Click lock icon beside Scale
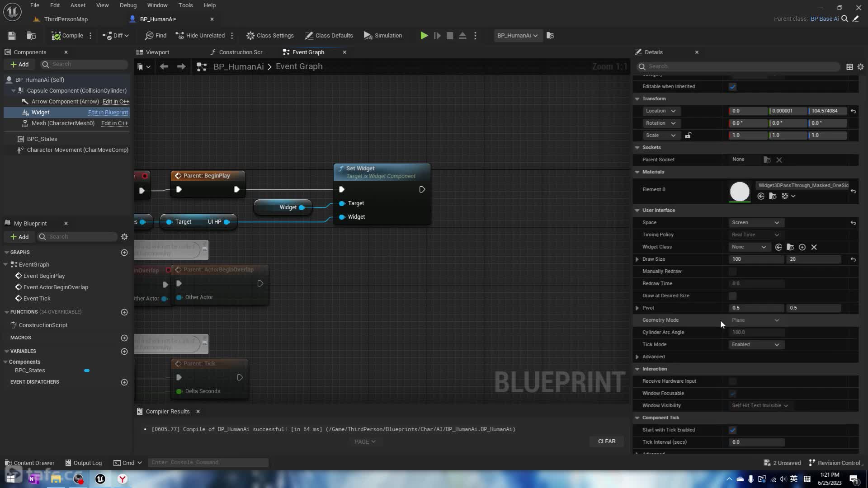This screenshot has width=868, height=488. 688,136
